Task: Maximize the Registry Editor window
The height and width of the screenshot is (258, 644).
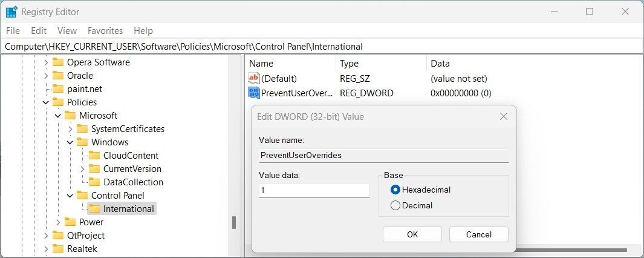Action: point(590,12)
